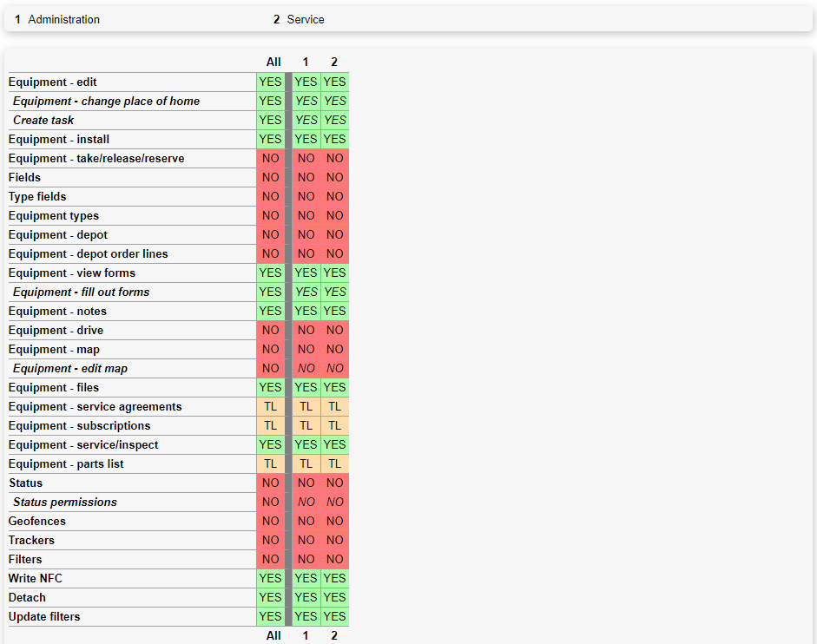The image size is (817, 644).
Task: Enable 'Fields' in the All column
Action: (271, 178)
